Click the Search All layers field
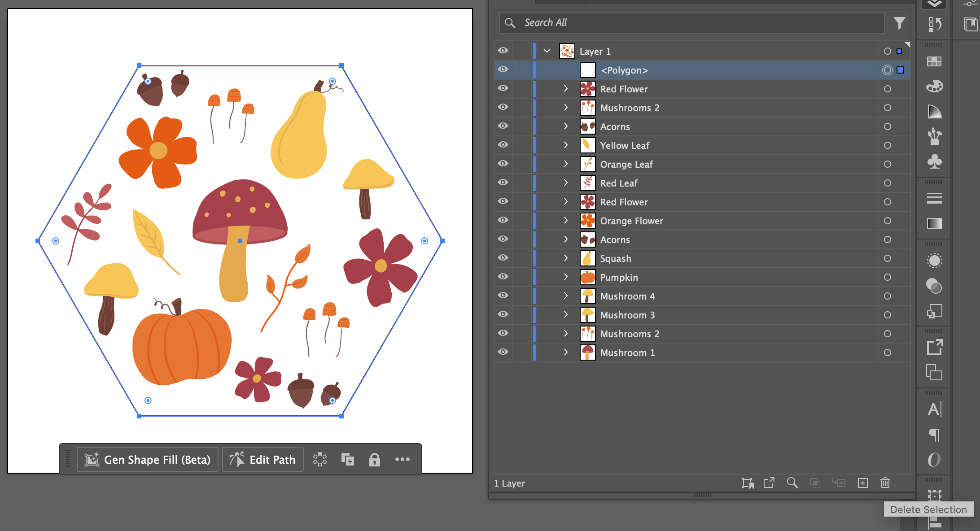Screen dimensions: 980x531 [x=691, y=23]
